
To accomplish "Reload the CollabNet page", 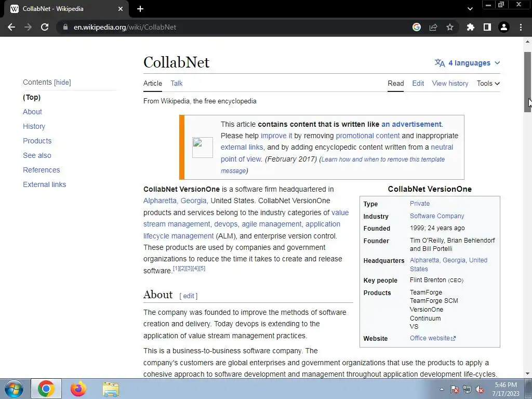I will pyautogui.click(x=45, y=27).
